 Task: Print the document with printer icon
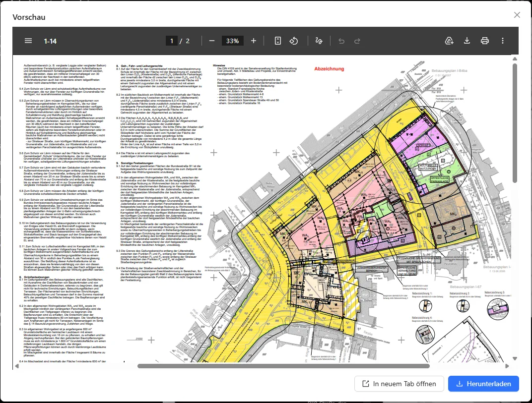485,41
